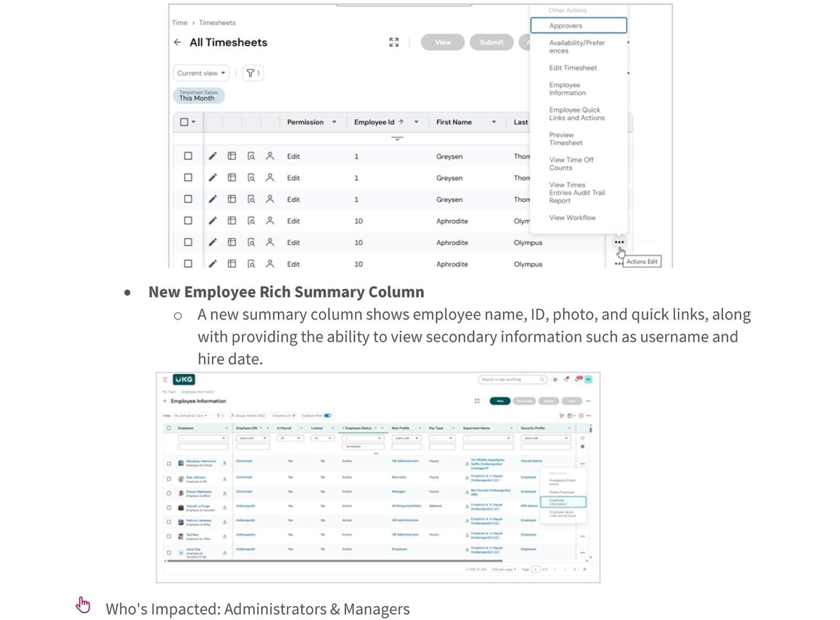Expand the Permission column menu arrow

334,122
